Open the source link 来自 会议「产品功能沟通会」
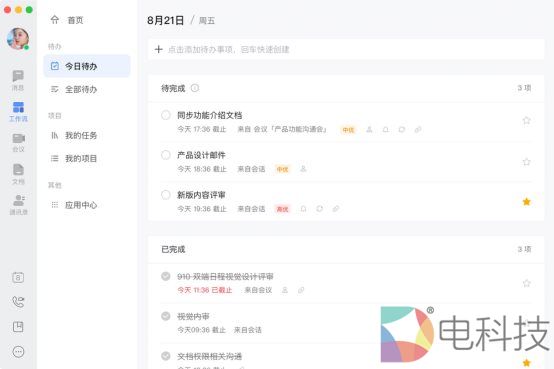The width and height of the screenshot is (554, 369). pos(282,129)
